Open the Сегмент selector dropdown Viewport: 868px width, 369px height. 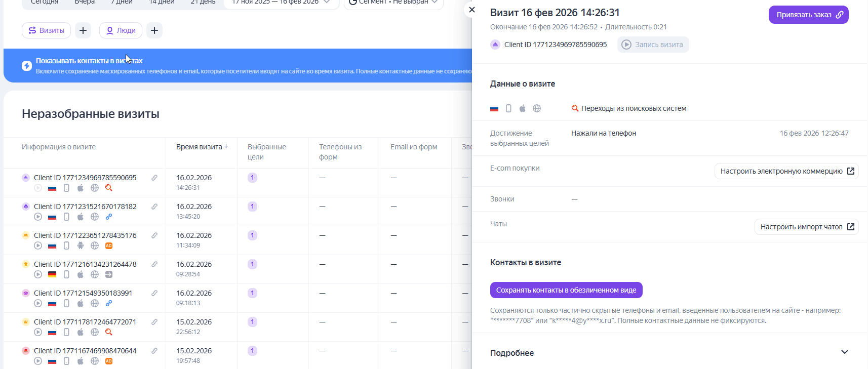(x=393, y=3)
